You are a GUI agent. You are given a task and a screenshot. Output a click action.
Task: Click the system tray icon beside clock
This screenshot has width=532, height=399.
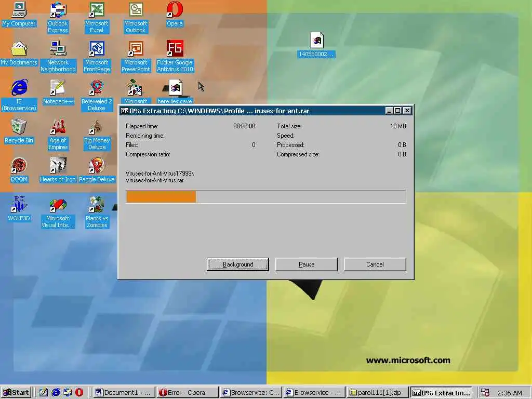tap(485, 392)
